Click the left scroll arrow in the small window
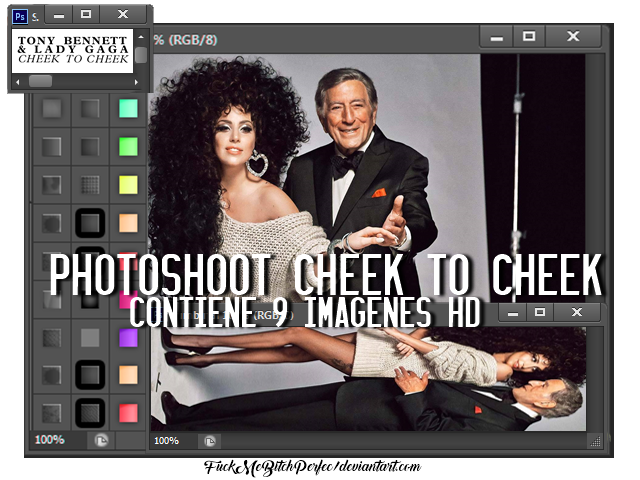The width and height of the screenshot is (640, 480). coord(18,82)
